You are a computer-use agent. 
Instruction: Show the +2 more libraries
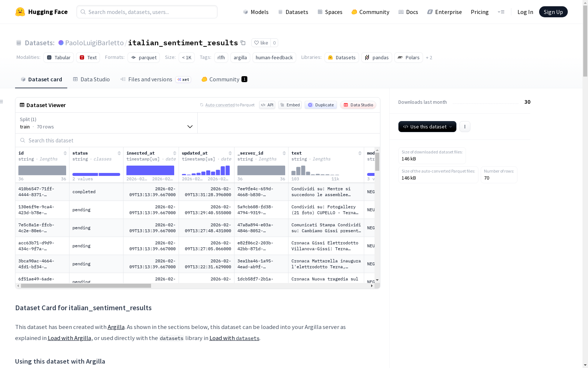429,57
